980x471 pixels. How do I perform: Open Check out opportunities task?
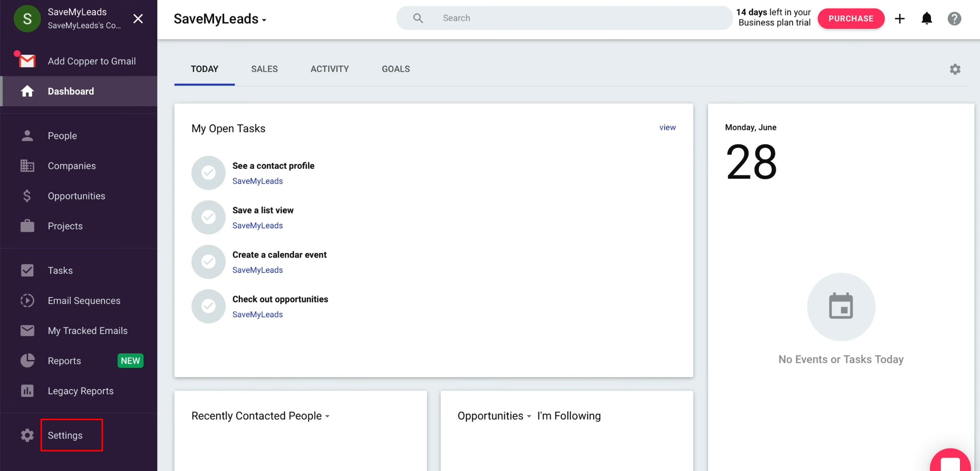click(x=280, y=299)
